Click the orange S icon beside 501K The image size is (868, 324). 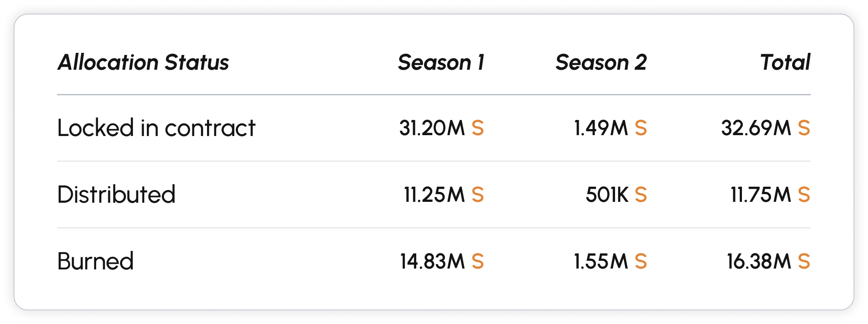tap(641, 195)
